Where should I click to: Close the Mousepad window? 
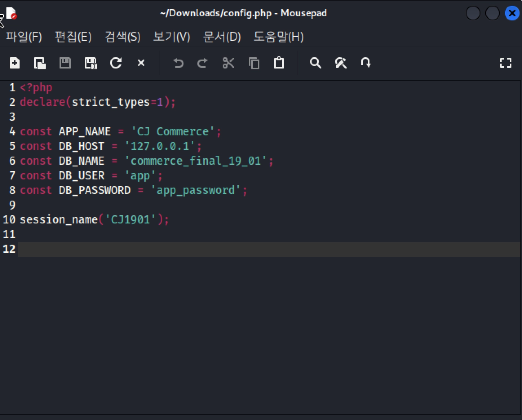(x=512, y=13)
